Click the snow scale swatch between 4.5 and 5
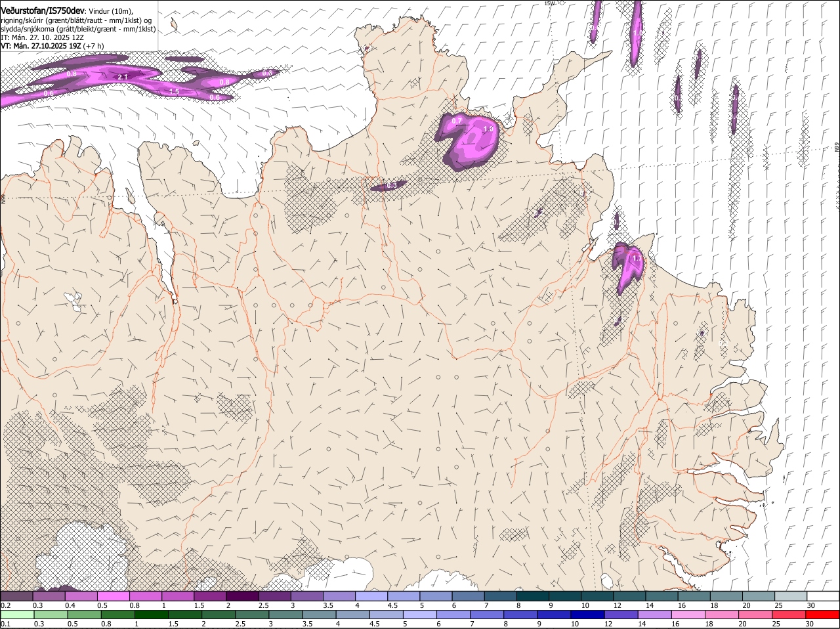 point(404,596)
